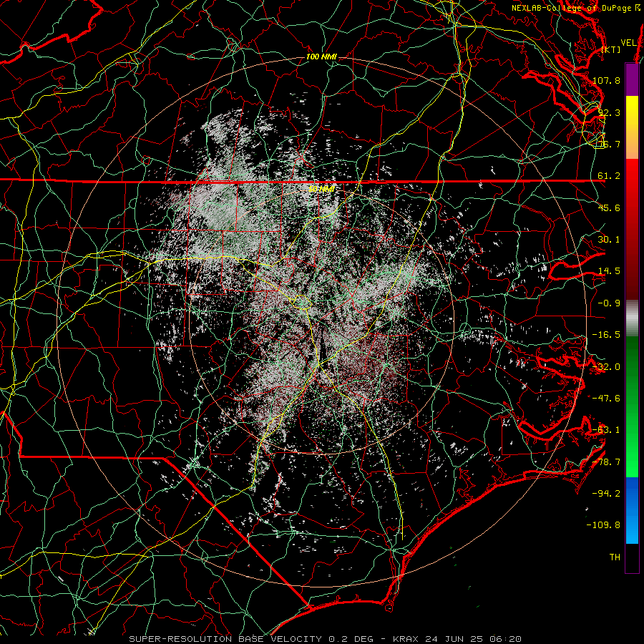This screenshot has height=644, width=644.
Task: Click the gray near-zero segment of color bar
Action: coord(632,318)
